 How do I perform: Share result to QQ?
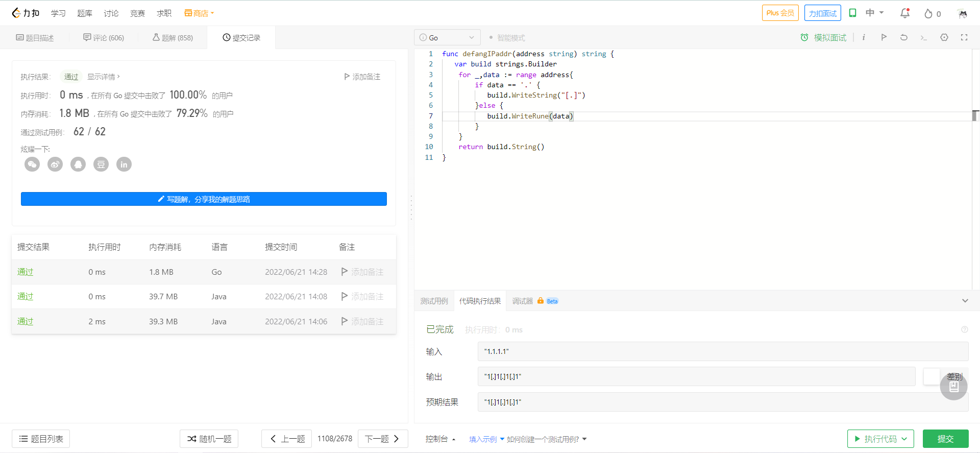tap(78, 164)
